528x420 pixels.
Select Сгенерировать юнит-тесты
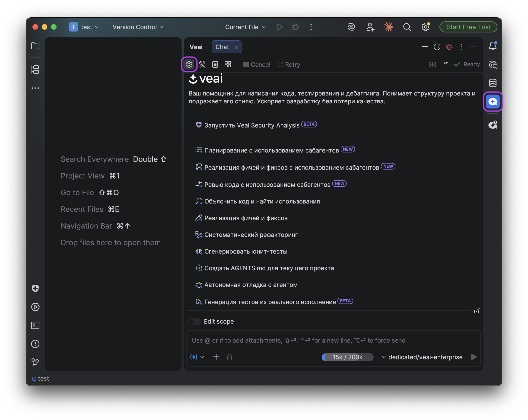pyautogui.click(x=242, y=251)
